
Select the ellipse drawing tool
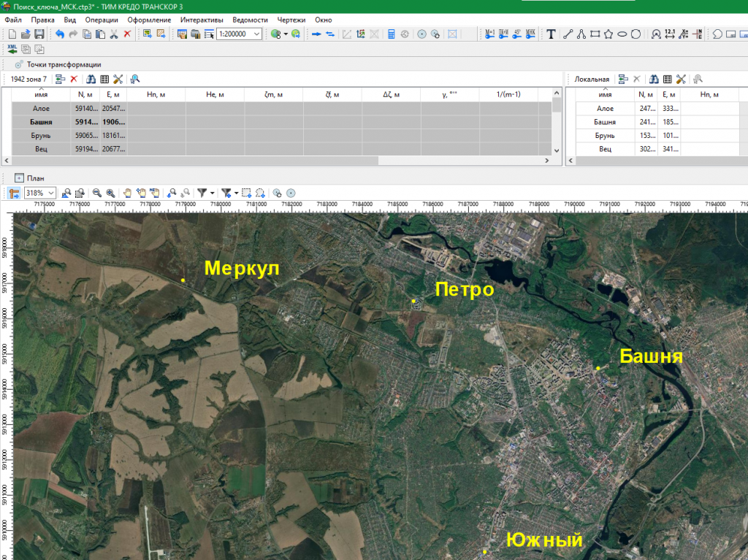(622, 34)
